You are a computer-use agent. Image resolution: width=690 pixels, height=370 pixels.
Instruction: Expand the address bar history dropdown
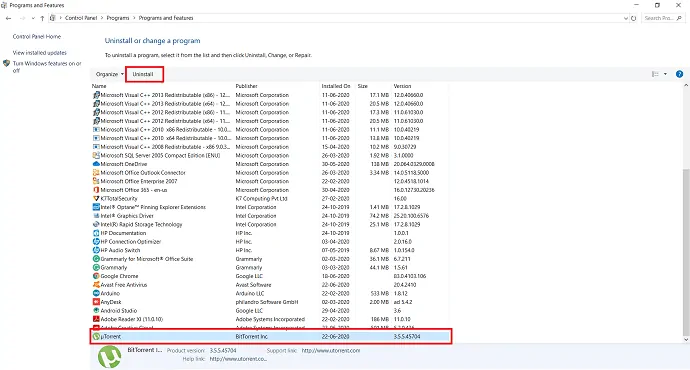click(626, 18)
